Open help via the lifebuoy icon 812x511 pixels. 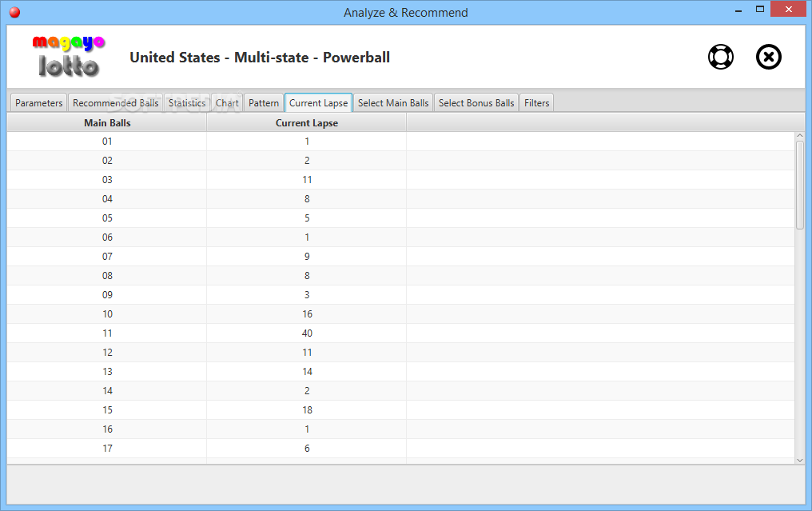coord(721,57)
